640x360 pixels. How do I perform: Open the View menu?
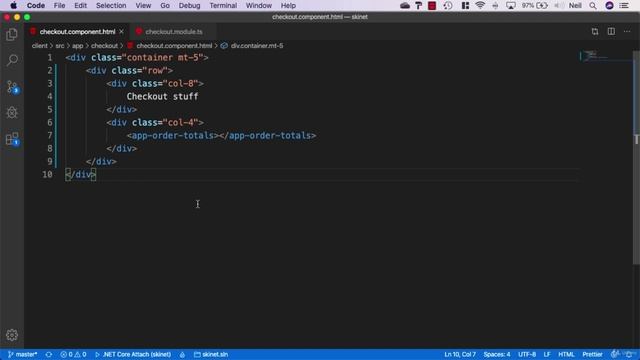tap(143, 5)
